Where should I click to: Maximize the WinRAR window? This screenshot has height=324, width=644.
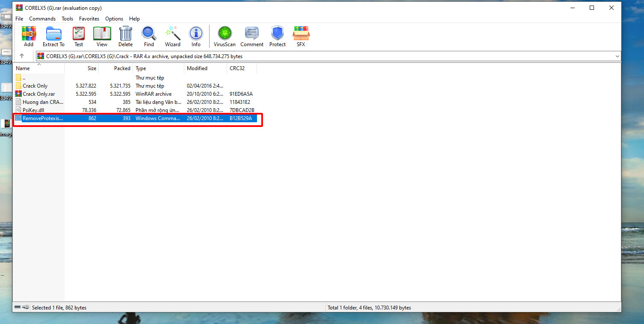click(592, 8)
